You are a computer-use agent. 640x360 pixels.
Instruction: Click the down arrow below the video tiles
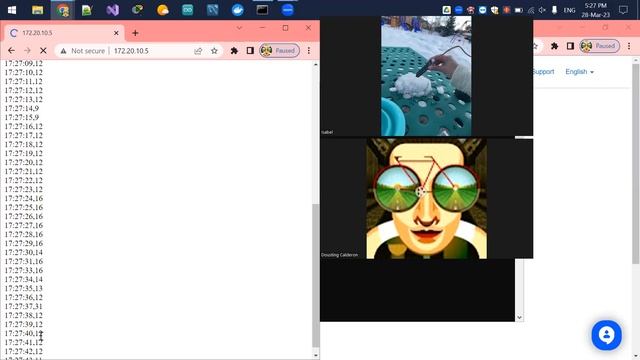(x=519, y=318)
